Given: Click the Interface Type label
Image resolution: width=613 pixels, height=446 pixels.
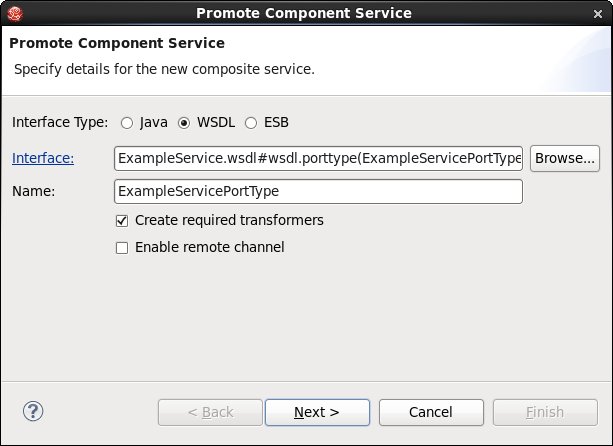Looking at the screenshot, I should point(60,123).
